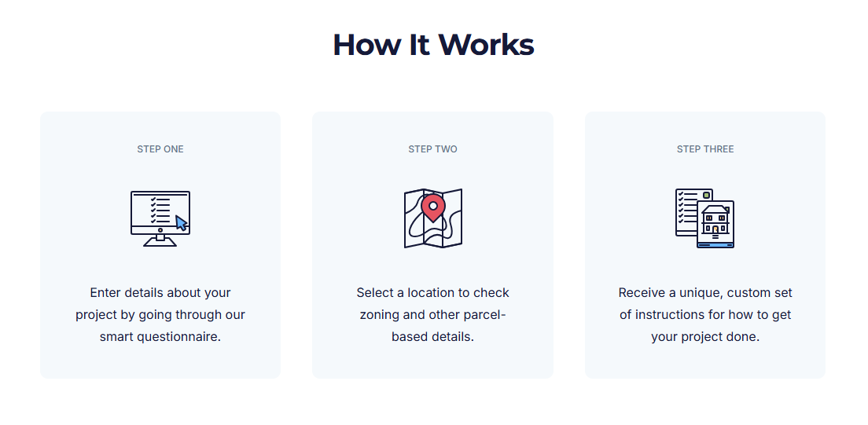This screenshot has height=425, width=868.
Task: Click the house drawing on the front document
Action: [715, 220]
